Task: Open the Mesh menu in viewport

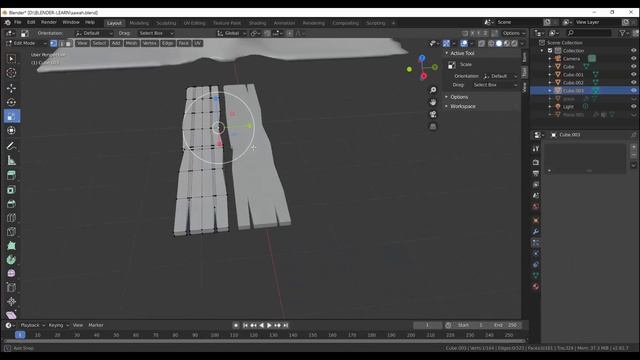Action: (131, 43)
